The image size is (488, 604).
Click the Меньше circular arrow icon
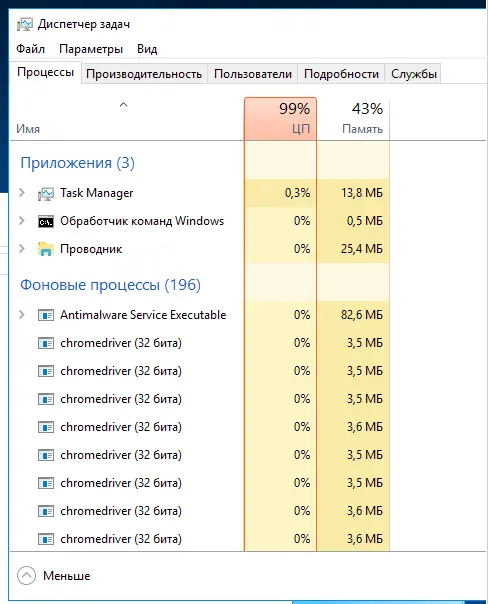click(27, 575)
